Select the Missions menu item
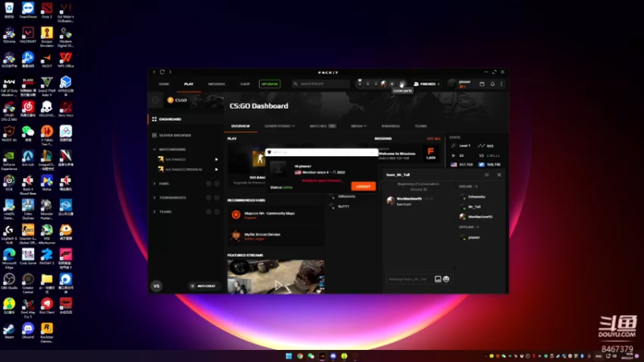This screenshot has width=644, height=362. [217, 84]
